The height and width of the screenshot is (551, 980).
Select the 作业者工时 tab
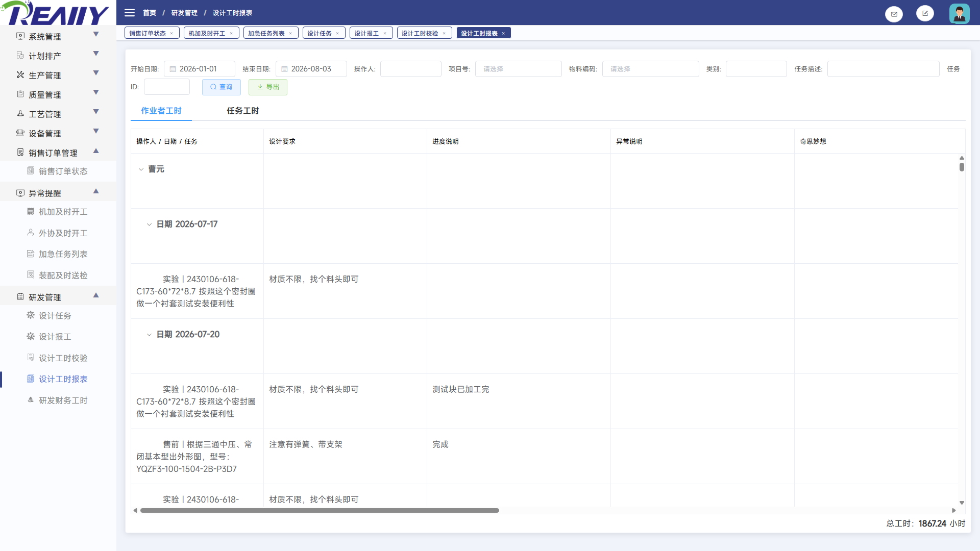(161, 111)
